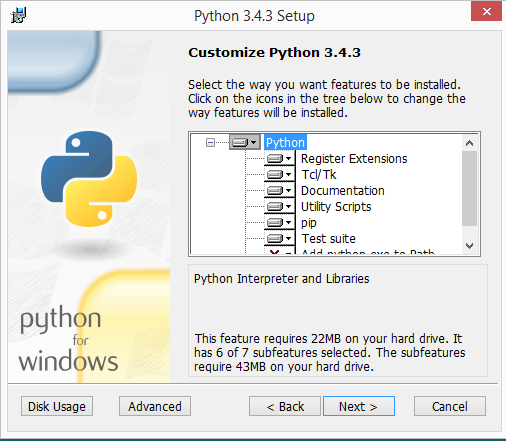Select Test suite in feature tree
506x441 pixels.
point(329,239)
